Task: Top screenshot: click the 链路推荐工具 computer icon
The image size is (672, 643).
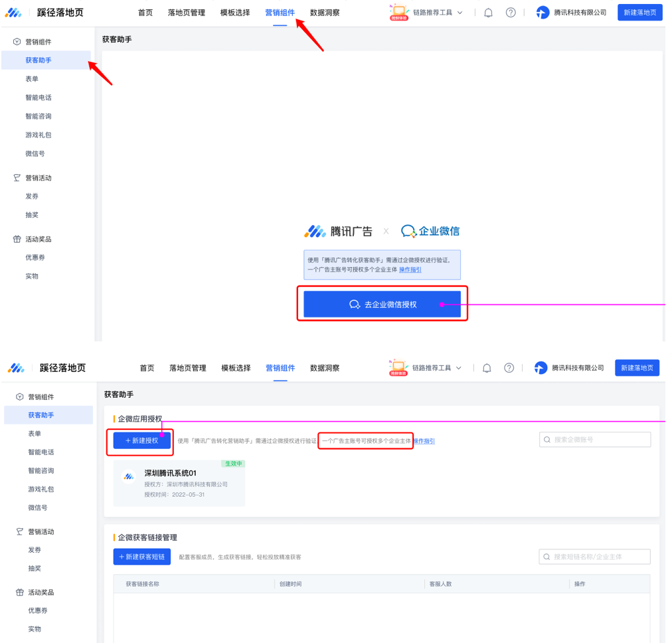Action: 399,13
